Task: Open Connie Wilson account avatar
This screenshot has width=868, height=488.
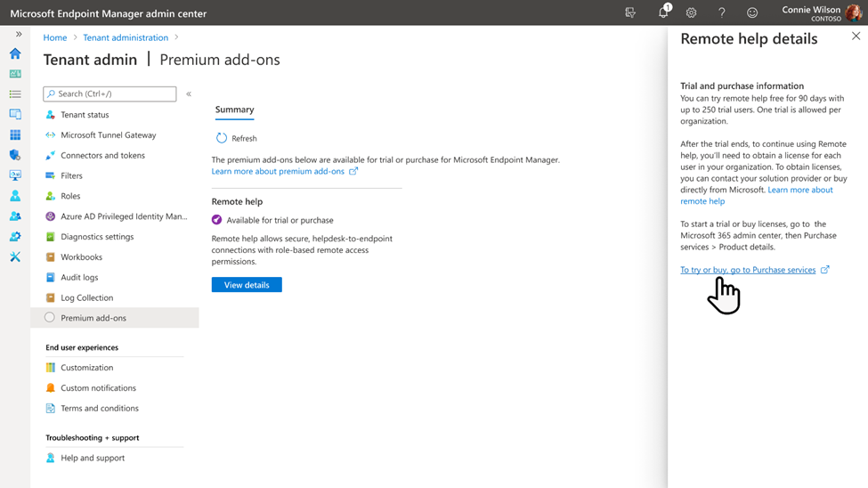Action: point(854,12)
